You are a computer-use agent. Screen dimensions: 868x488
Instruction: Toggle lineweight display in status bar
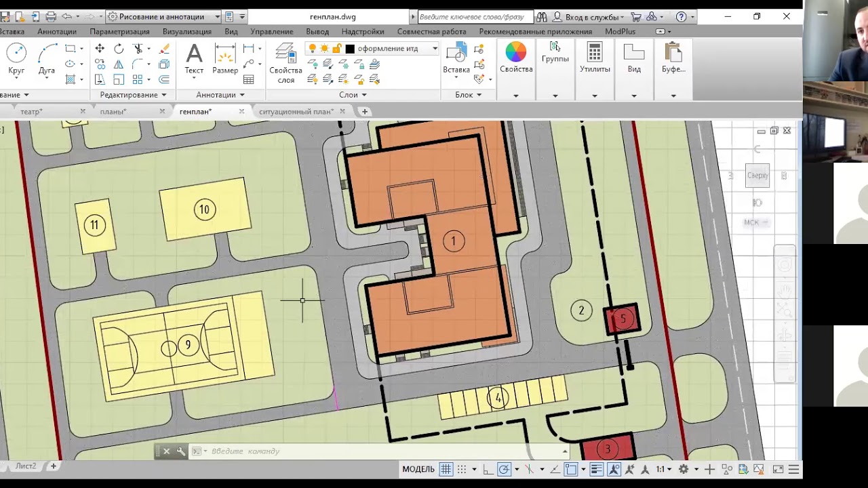[x=597, y=469]
